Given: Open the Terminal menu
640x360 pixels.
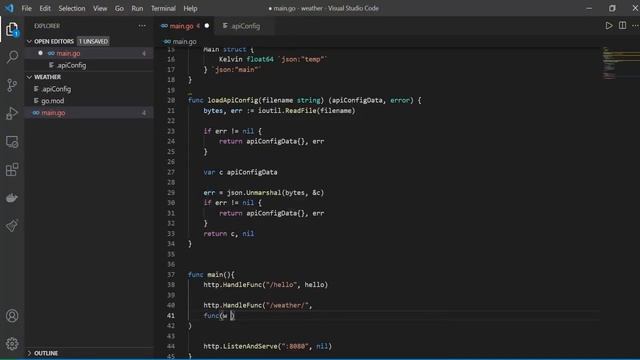Looking at the screenshot, I should pyautogui.click(x=163, y=8).
